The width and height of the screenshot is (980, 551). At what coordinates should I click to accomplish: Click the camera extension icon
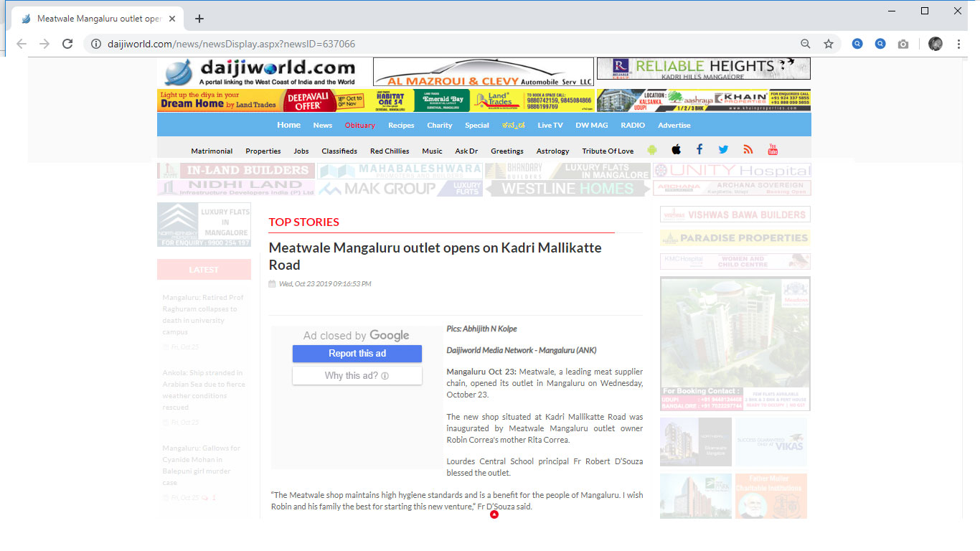click(x=903, y=44)
